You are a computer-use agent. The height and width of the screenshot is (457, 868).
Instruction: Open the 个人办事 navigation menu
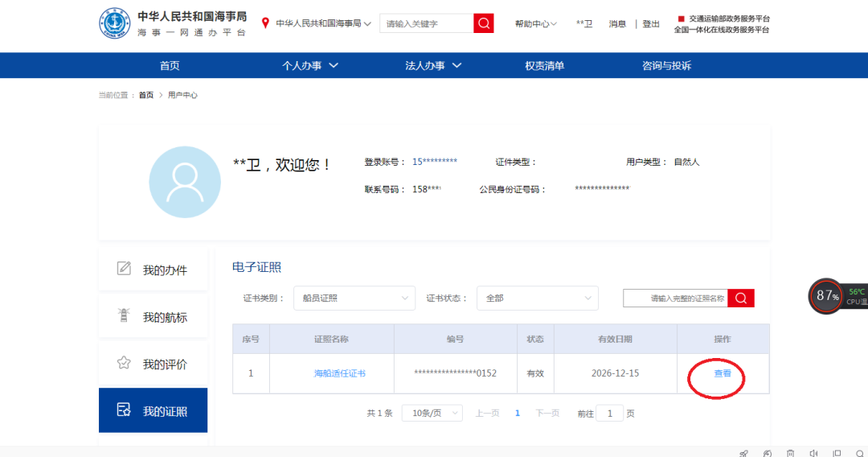(309, 66)
